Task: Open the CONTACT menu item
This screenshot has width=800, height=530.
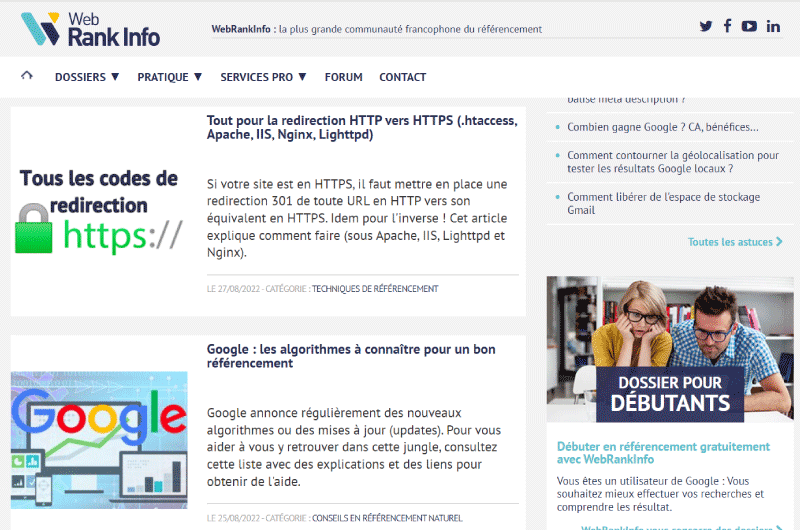Action: [403, 77]
